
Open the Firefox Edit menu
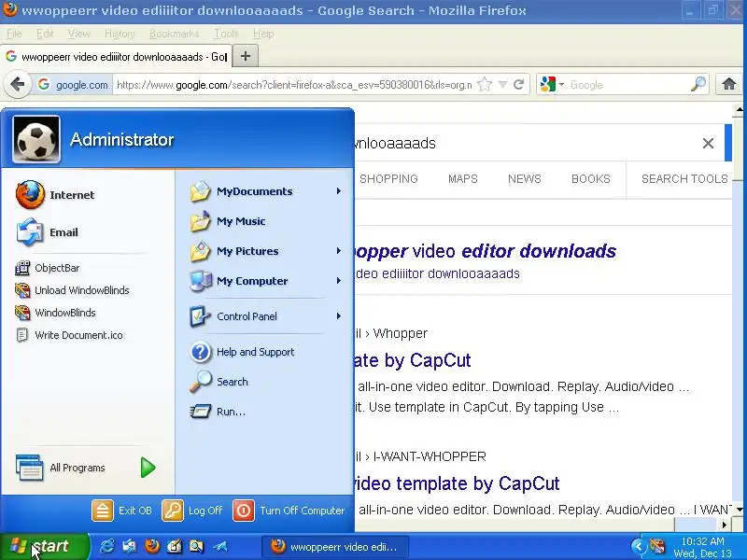(45, 34)
